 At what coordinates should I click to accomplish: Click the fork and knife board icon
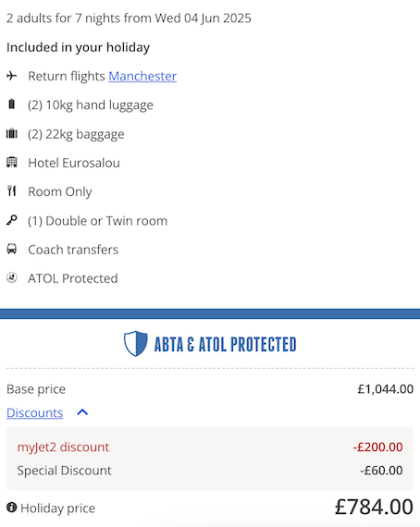(12, 190)
